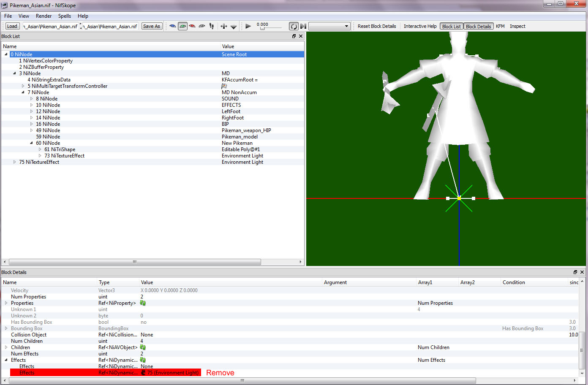The width and height of the screenshot is (588, 385).
Task: Select the red eye view icon
Action: (x=192, y=26)
